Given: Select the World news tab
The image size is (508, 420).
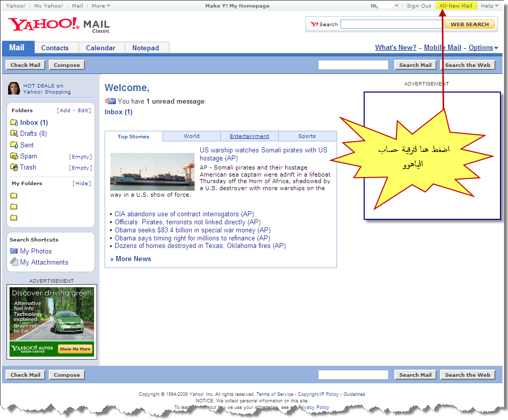Looking at the screenshot, I should (192, 136).
